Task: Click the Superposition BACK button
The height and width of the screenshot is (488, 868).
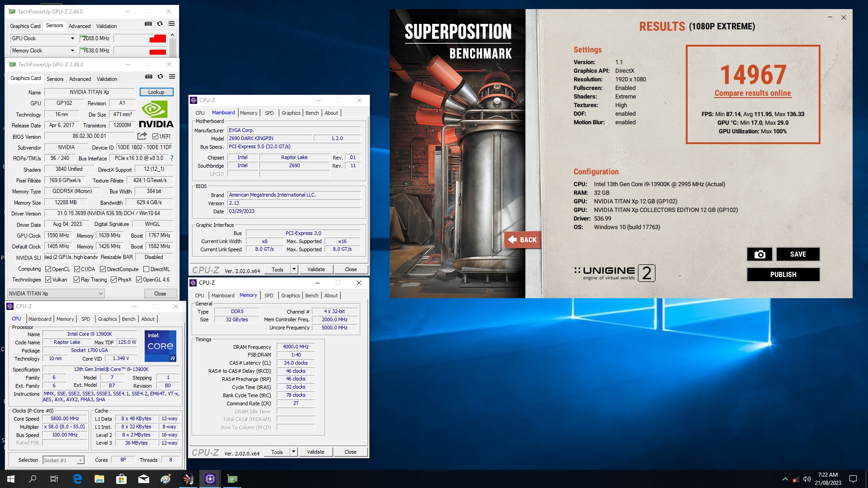Action: point(522,239)
